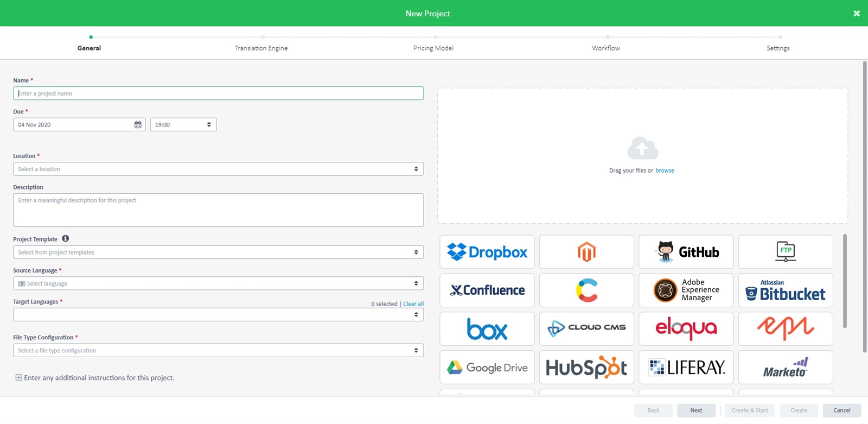This screenshot has height=424, width=868.
Task: Open the due time 19:00 selector
Action: click(x=183, y=125)
